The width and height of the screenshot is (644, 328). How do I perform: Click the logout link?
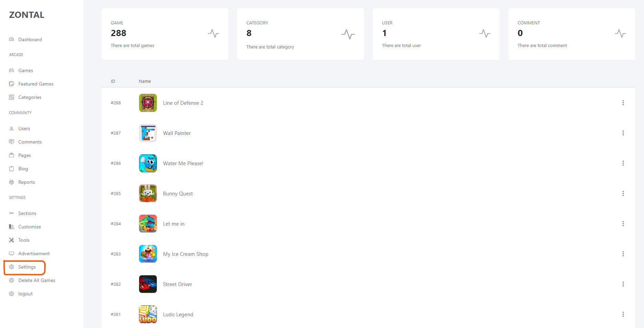tap(25, 294)
